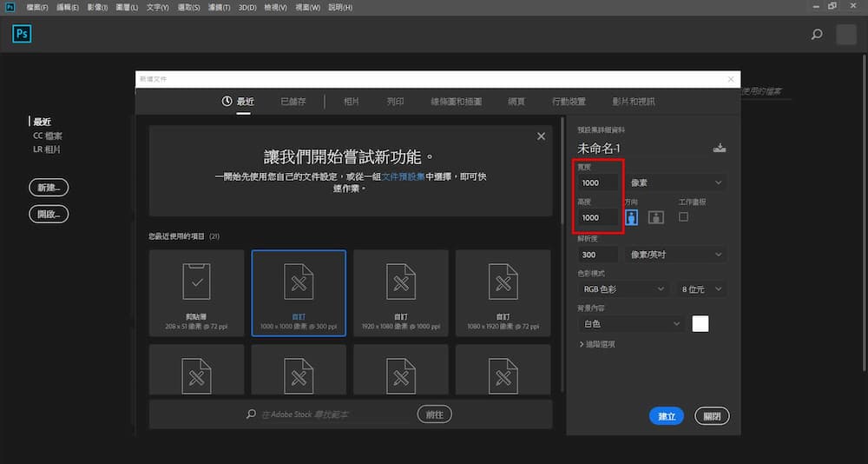Screen dimensions: 868x464
Task: Open the 檢視(V) menu
Action: tap(276, 8)
